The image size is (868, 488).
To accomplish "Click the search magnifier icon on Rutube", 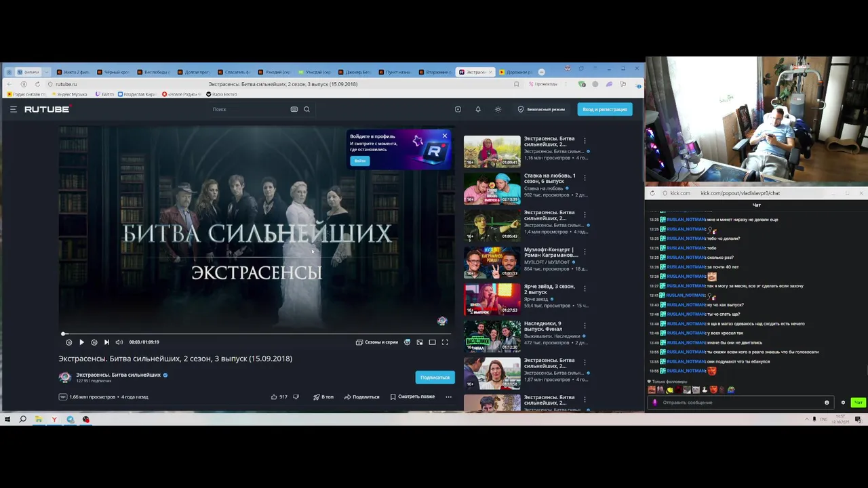I will [307, 109].
